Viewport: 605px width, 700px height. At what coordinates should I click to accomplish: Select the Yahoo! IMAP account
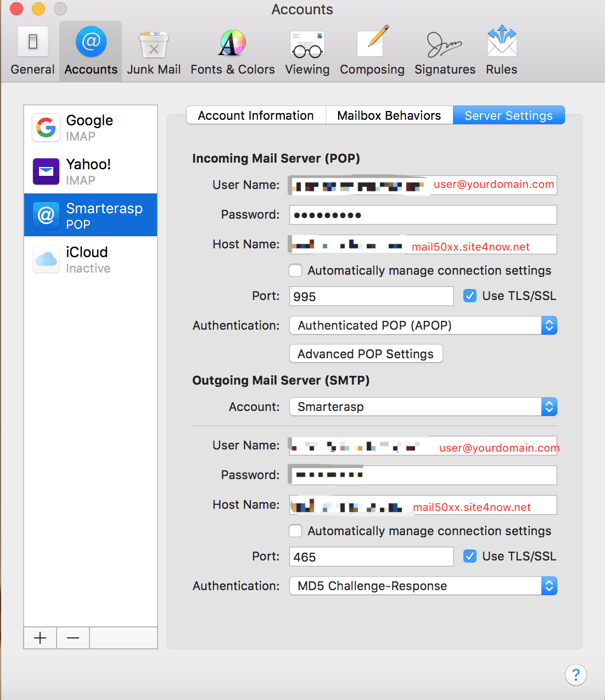(91, 171)
